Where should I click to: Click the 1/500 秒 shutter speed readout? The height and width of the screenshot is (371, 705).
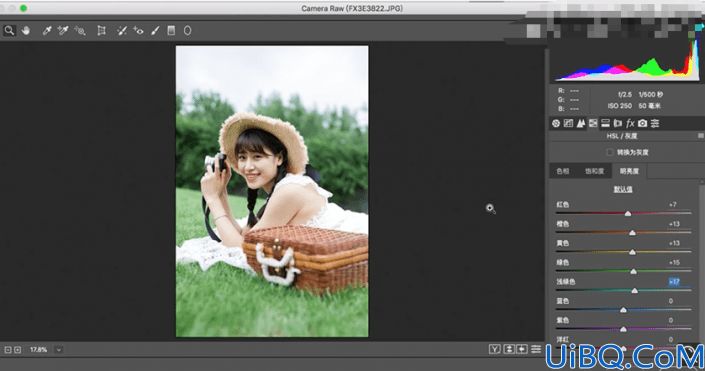[x=650, y=95]
